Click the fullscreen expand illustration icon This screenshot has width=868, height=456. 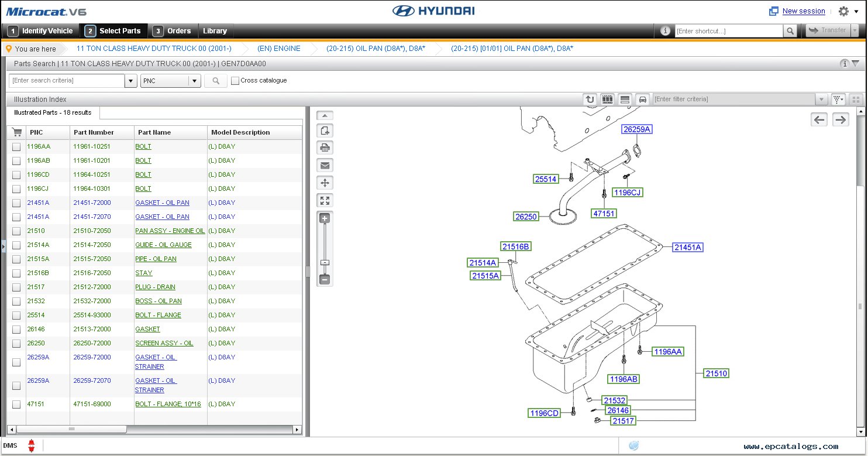click(x=325, y=201)
